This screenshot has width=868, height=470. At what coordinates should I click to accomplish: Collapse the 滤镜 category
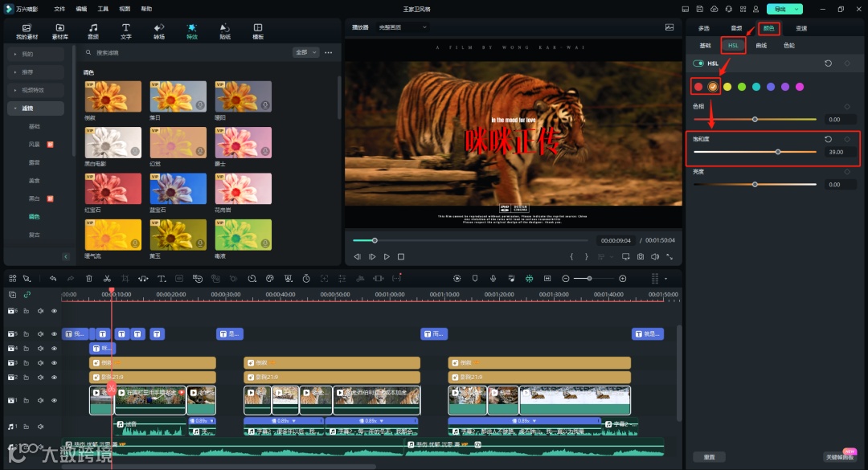coord(35,108)
